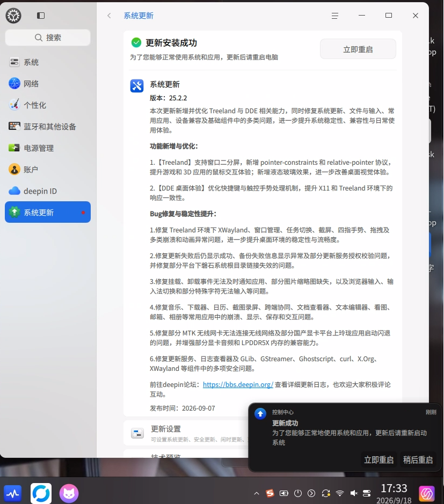Click 立即重启 button in update panel
444x504 pixels.
tap(358, 49)
